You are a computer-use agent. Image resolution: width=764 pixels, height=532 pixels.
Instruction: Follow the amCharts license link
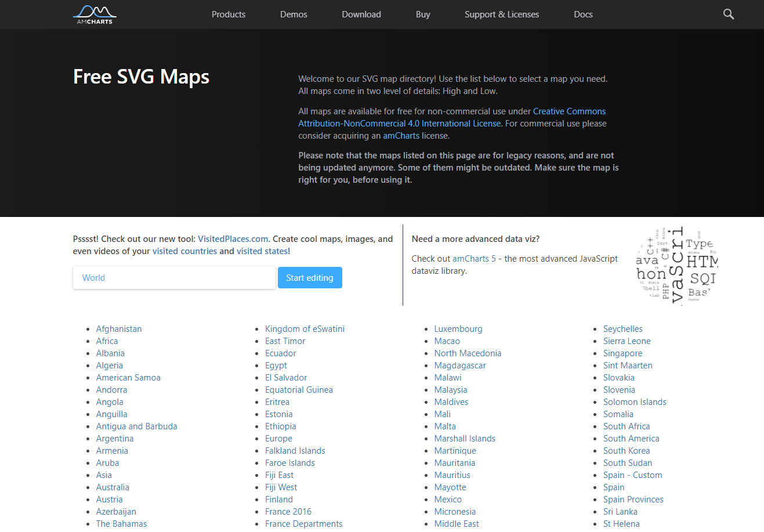click(401, 136)
